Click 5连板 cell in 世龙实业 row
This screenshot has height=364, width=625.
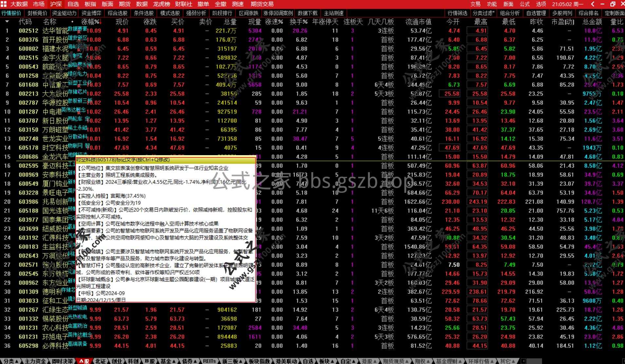coord(386,139)
